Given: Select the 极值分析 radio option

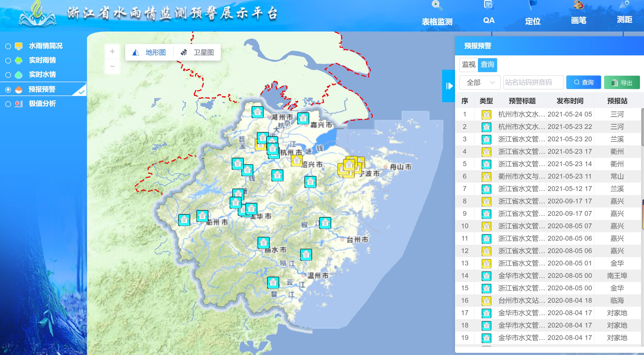Looking at the screenshot, I should pyautogui.click(x=8, y=104).
